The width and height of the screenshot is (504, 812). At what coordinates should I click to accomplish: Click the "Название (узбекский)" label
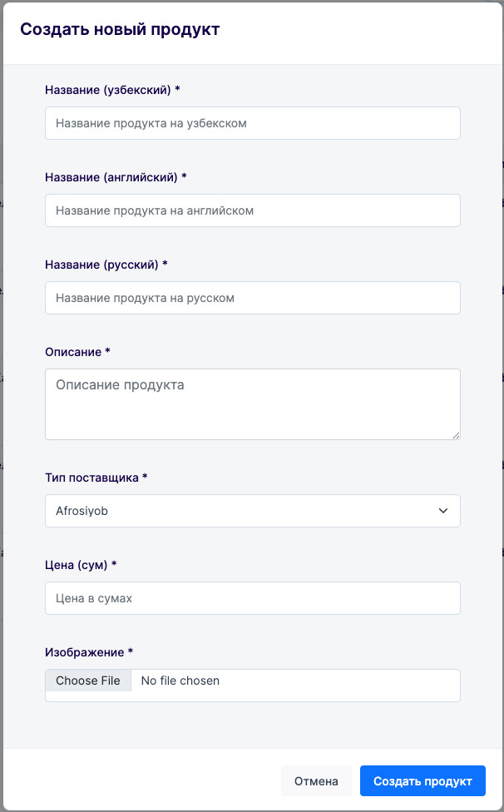coord(112,89)
